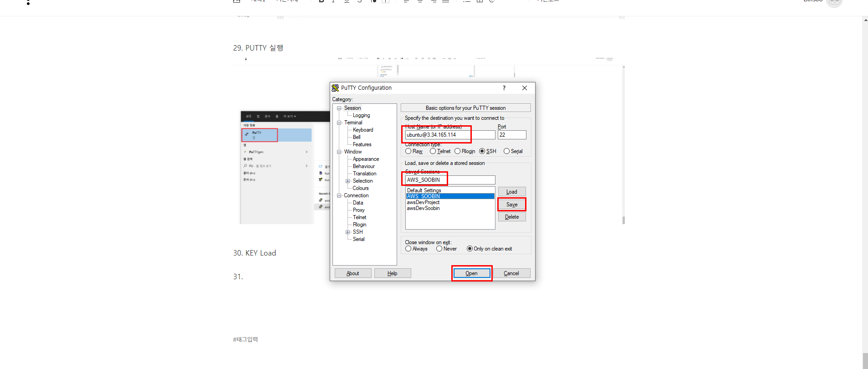Open the Logging category
The height and width of the screenshot is (369, 868).
pyautogui.click(x=361, y=115)
